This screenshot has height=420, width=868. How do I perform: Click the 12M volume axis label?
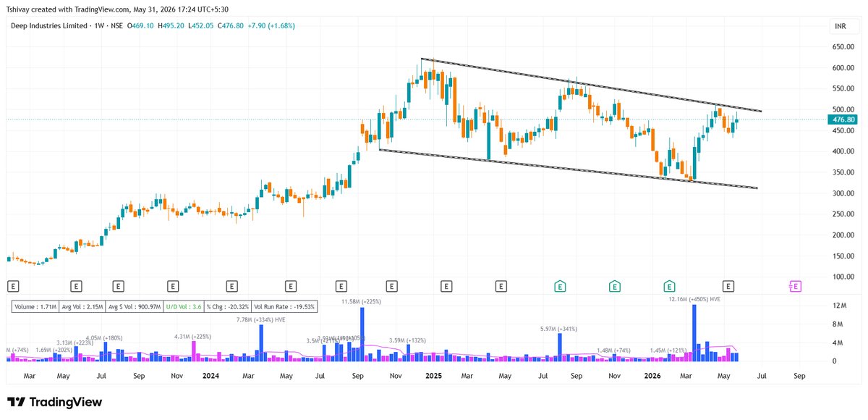pos(841,306)
